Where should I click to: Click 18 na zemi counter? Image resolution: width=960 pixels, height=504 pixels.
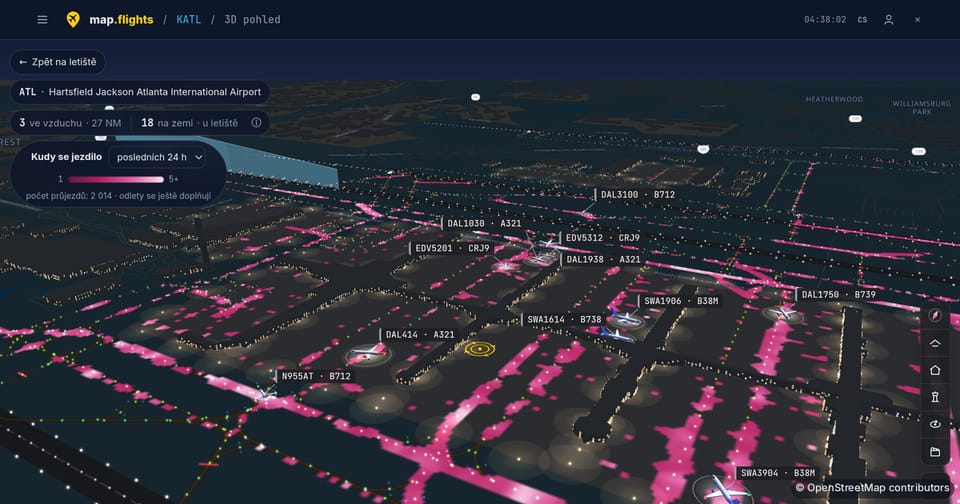click(x=189, y=122)
